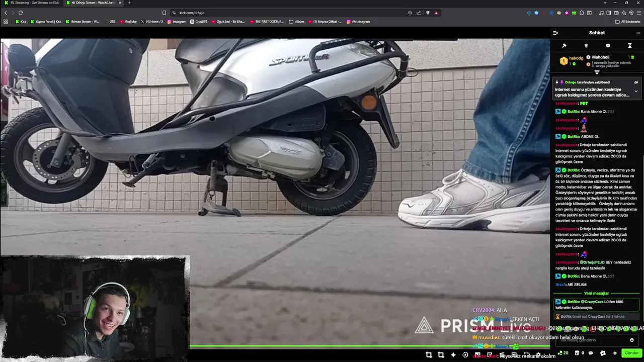Screen dimensions: 644x362
Task: Expand the pinned message chevron
Action: point(636,92)
